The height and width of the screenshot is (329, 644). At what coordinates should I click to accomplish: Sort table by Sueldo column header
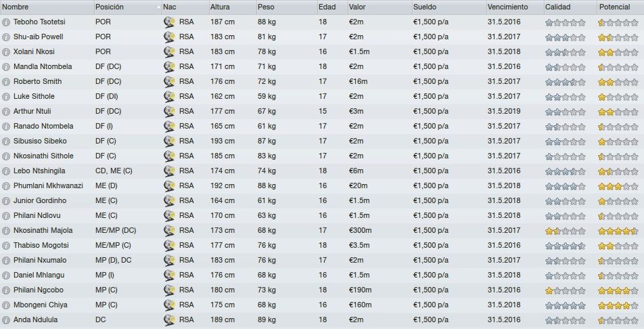pos(449,7)
